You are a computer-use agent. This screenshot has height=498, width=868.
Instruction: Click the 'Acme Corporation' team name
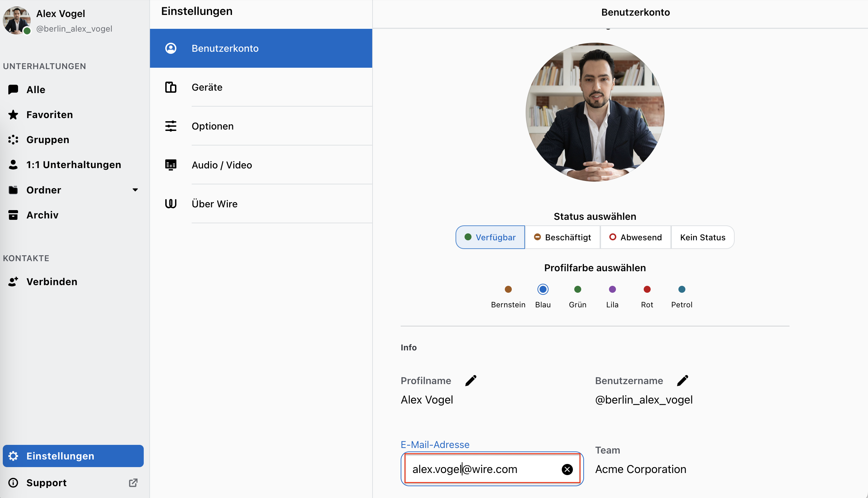pyautogui.click(x=641, y=469)
